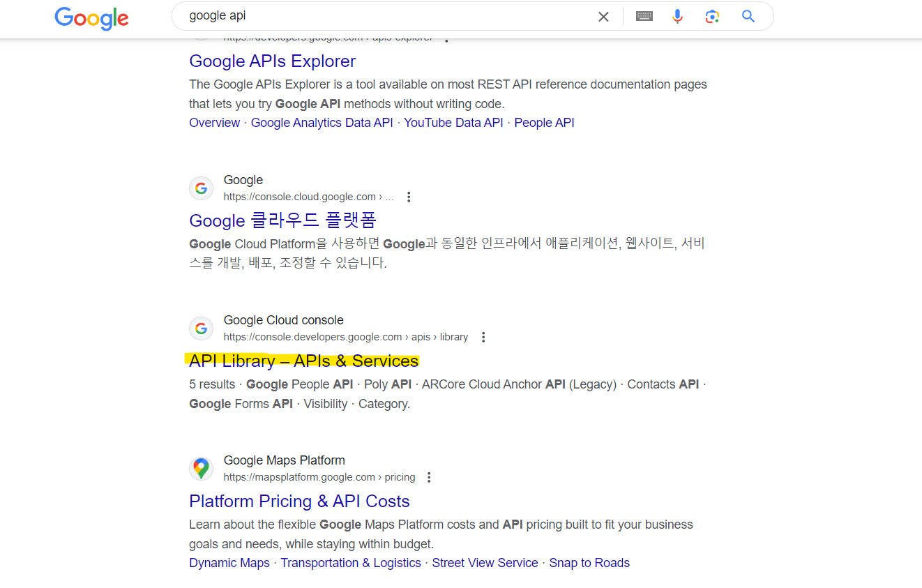Click the magnifying glass search button
This screenshot has height=588, width=922.
(x=748, y=16)
